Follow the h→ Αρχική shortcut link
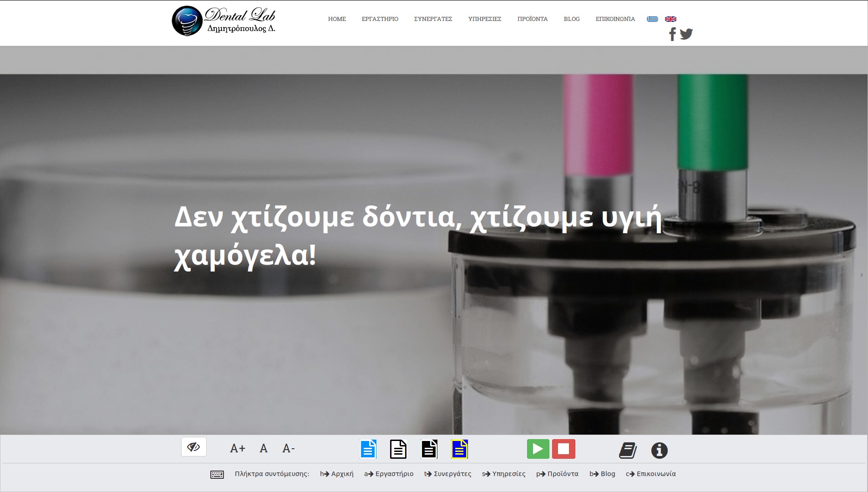The image size is (868, 492). coord(337,474)
